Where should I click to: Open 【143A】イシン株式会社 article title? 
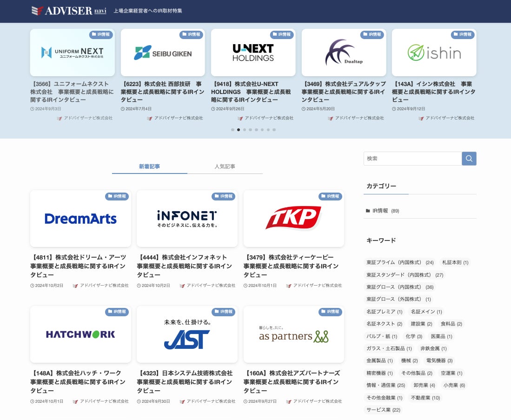tap(434, 92)
